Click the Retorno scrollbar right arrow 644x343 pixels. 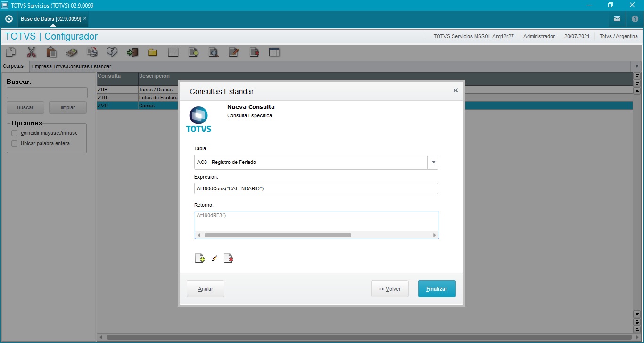click(435, 235)
